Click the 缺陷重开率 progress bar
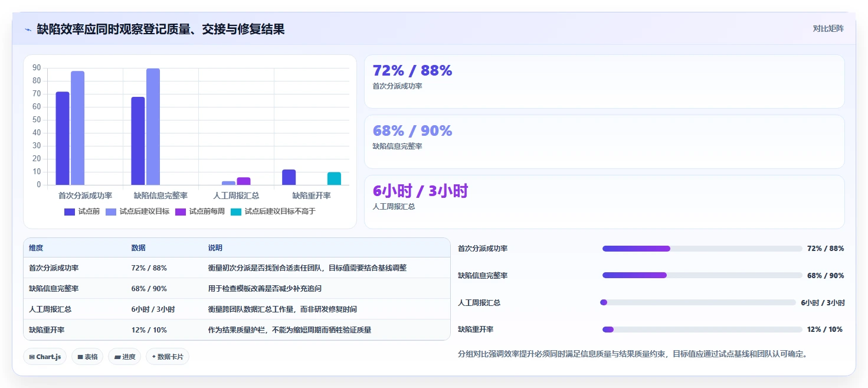This screenshot has width=868, height=388. (702, 330)
